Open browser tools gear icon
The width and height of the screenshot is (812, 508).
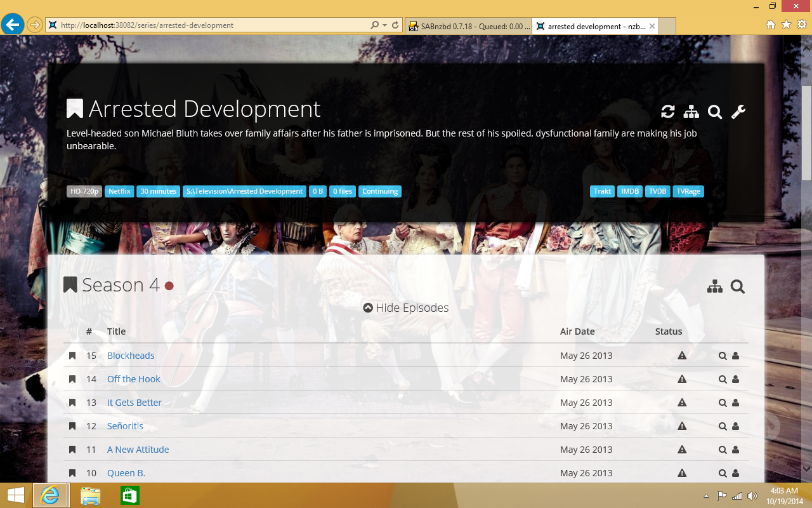click(x=801, y=25)
